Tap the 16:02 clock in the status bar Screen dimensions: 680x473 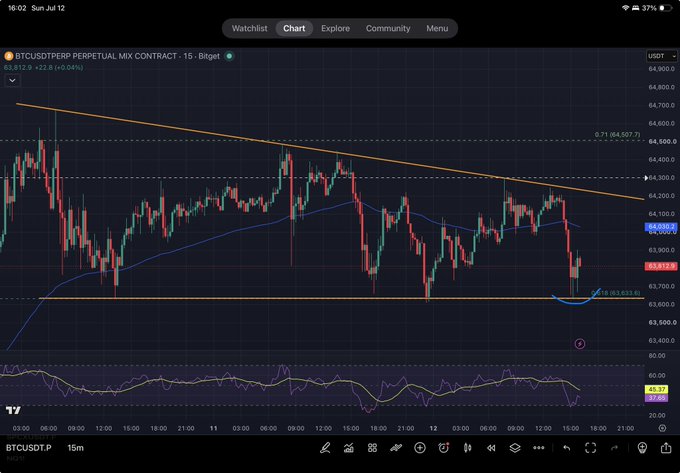click(17, 8)
